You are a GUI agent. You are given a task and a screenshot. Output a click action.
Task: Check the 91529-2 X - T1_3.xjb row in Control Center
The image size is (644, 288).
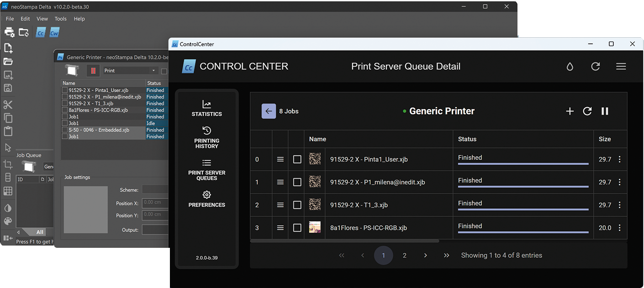point(297,205)
